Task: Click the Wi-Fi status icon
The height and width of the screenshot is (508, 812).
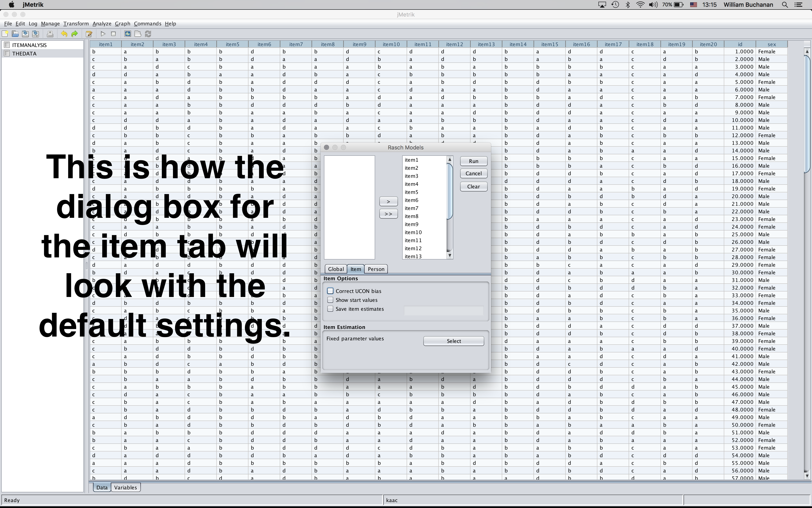Action: pyautogui.click(x=640, y=5)
